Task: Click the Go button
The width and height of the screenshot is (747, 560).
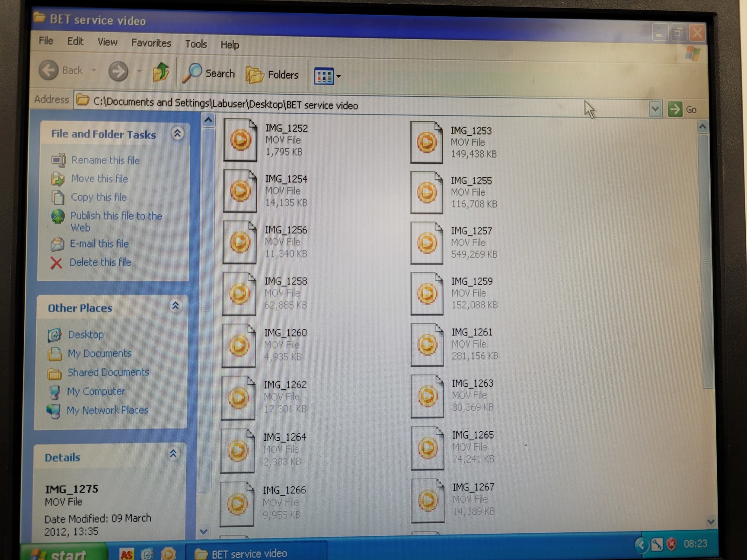Action: 683,110
